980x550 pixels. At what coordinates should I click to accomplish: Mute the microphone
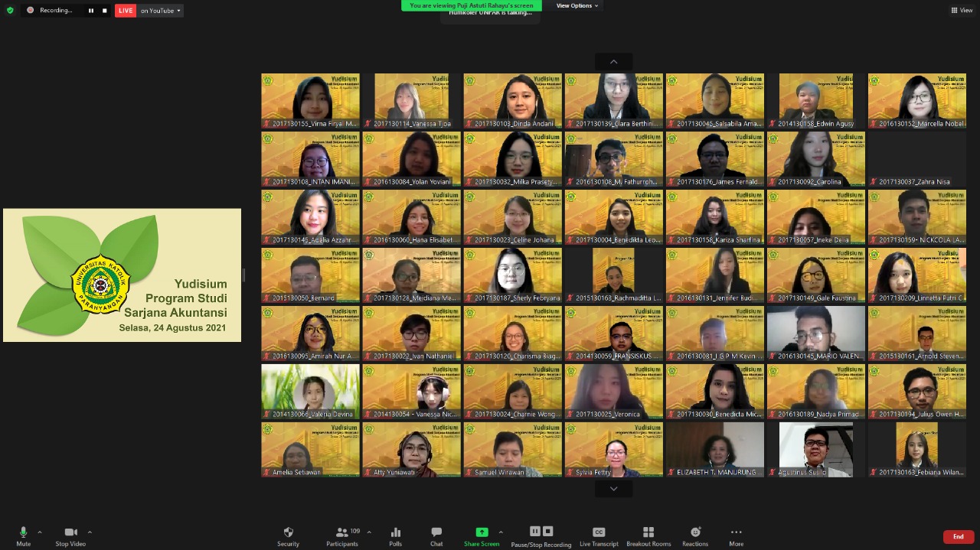pyautogui.click(x=23, y=535)
